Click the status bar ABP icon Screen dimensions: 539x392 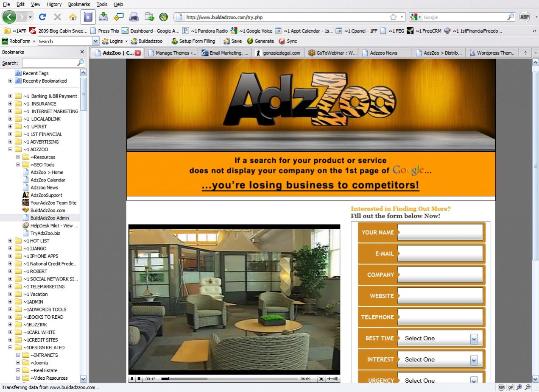[501, 387]
